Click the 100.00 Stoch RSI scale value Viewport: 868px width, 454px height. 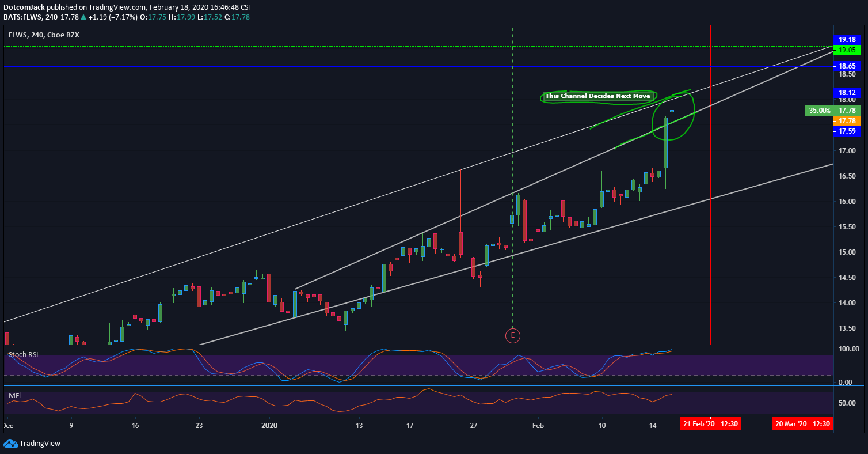(848, 349)
